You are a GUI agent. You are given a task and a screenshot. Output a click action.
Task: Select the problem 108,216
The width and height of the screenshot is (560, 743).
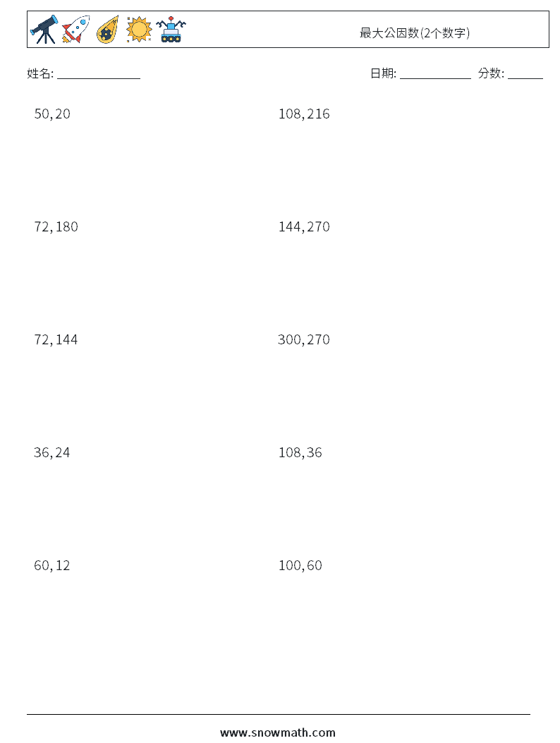tap(304, 114)
